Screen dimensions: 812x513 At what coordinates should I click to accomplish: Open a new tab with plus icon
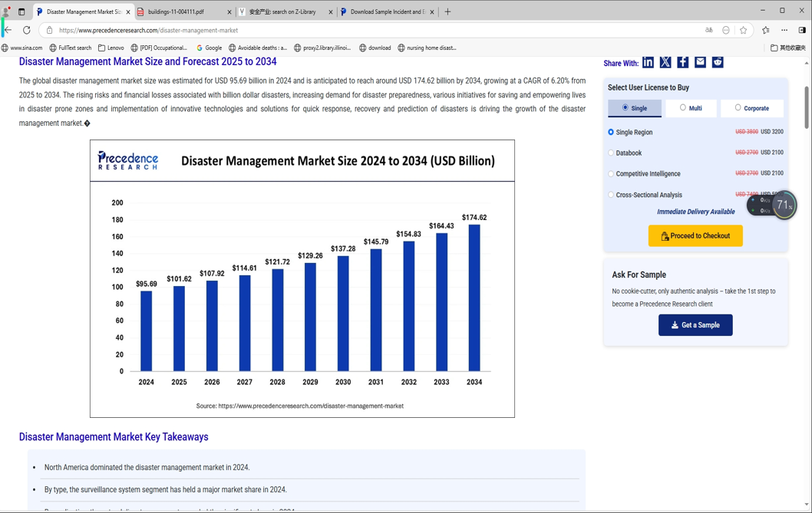[x=448, y=12]
